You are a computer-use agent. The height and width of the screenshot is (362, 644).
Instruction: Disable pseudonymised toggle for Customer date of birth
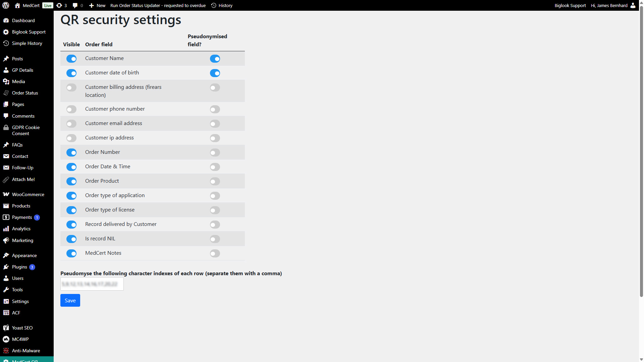click(x=215, y=73)
